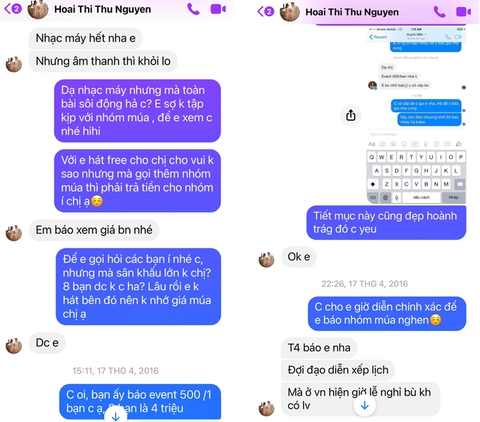Image resolution: width=480 pixels, height=422 pixels.
Task: Jump to latest messages in right chat
Action: [x=365, y=405]
